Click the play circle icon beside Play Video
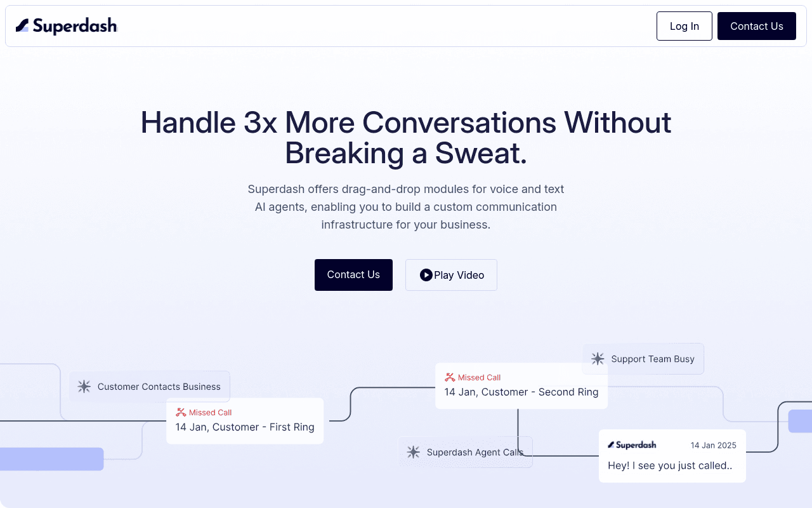812x508 pixels. (x=426, y=275)
